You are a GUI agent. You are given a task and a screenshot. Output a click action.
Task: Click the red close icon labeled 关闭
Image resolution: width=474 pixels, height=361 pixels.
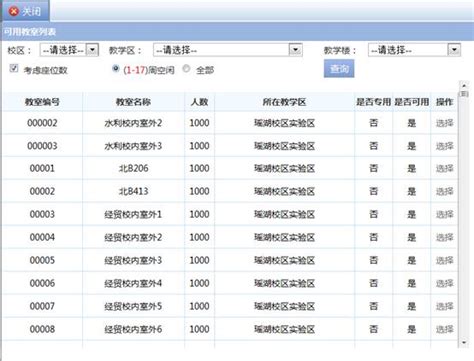(14, 11)
